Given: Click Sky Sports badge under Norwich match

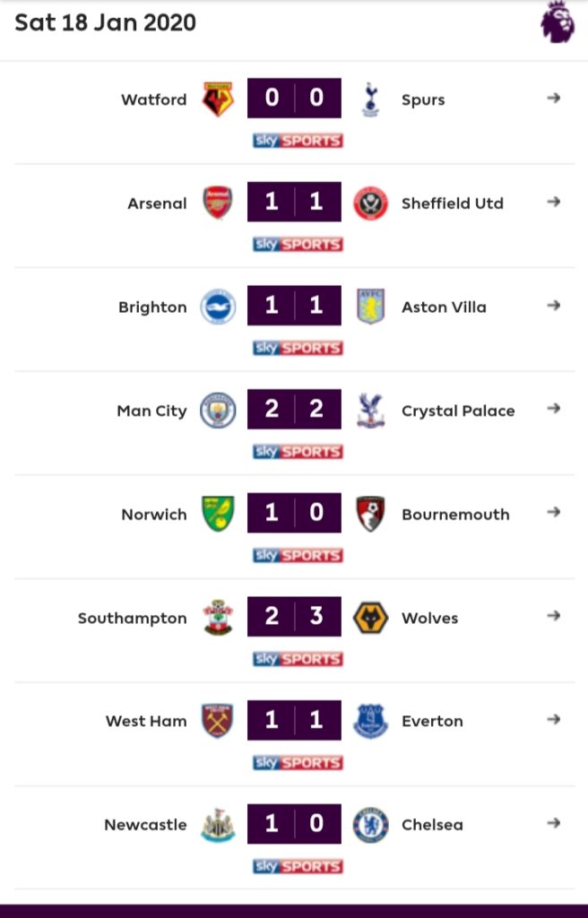Looking at the screenshot, I should (x=298, y=556).
